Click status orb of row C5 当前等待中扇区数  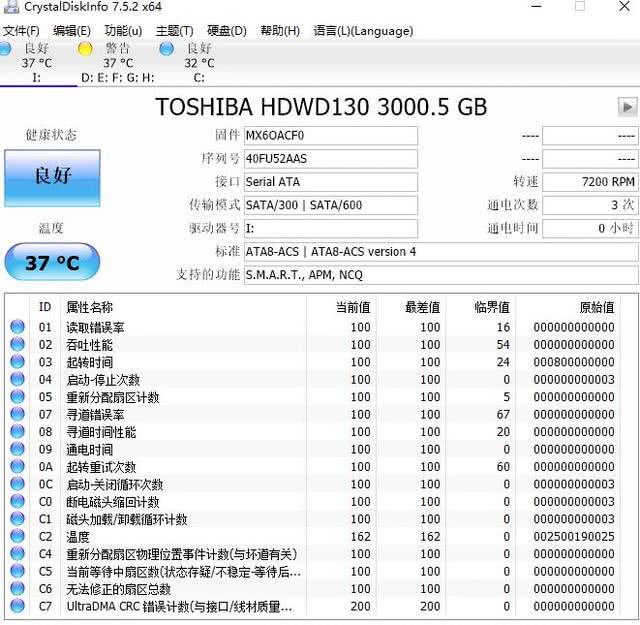pyautogui.click(x=17, y=572)
